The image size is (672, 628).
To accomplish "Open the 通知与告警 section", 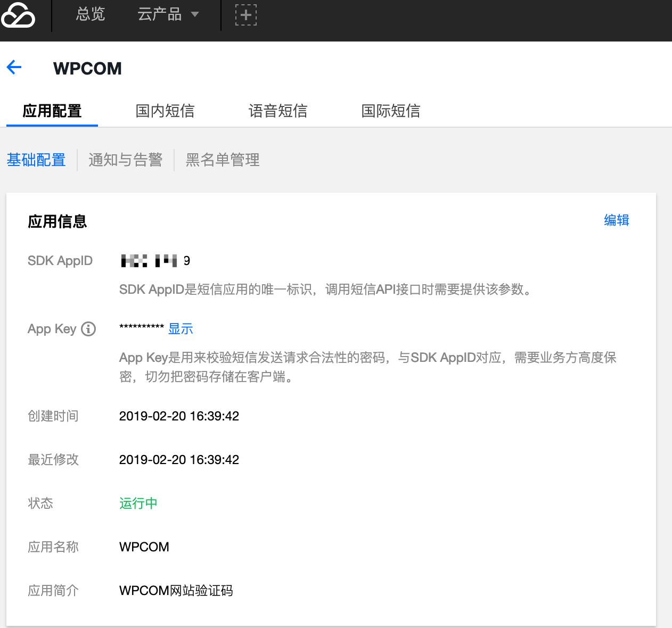I will point(126,160).
